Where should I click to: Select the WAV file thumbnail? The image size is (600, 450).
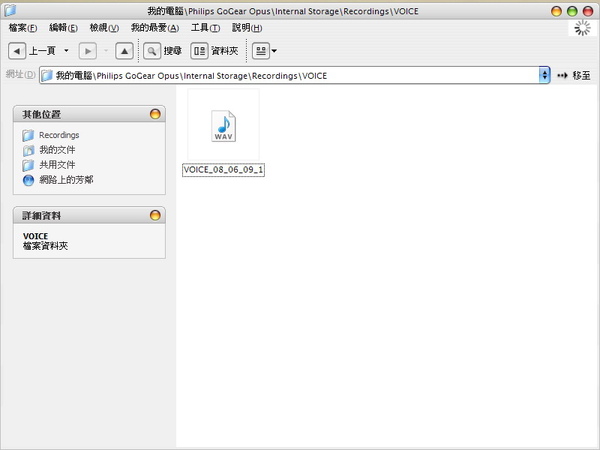pos(223,126)
